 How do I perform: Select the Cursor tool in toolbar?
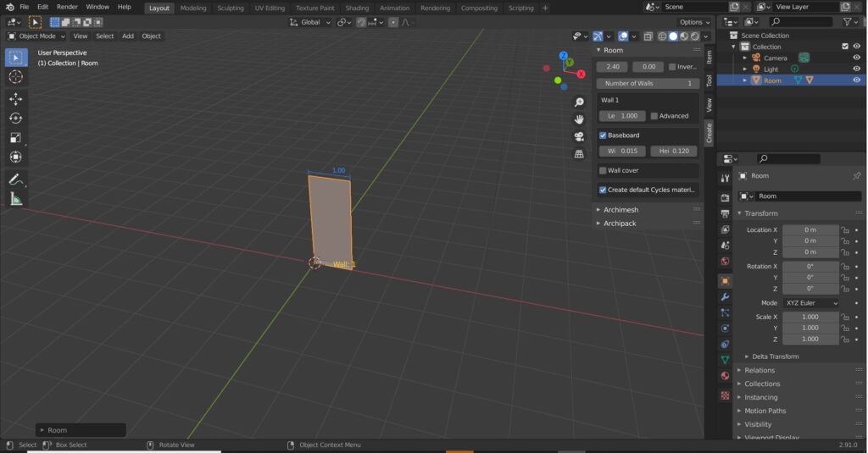(15, 76)
